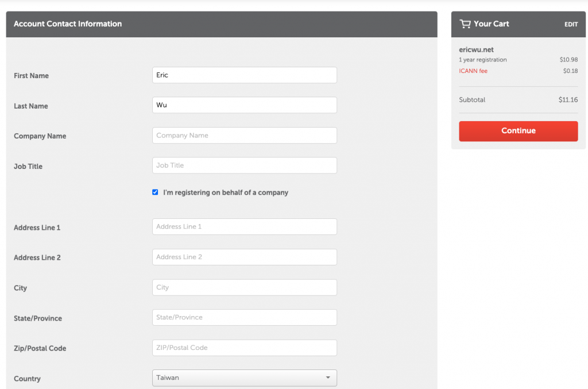The width and height of the screenshot is (588, 389).
Task: Uncheck registering on behalf of a company
Action: tap(155, 192)
